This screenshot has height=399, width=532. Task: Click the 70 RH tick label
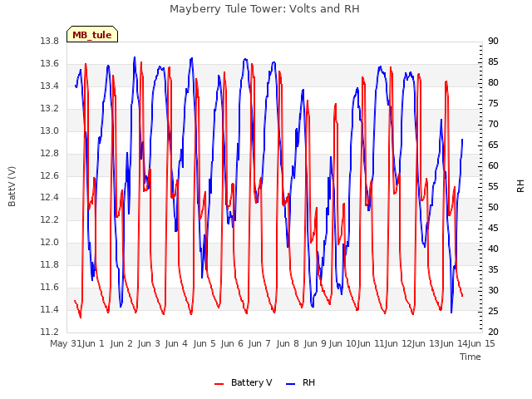[493, 124]
